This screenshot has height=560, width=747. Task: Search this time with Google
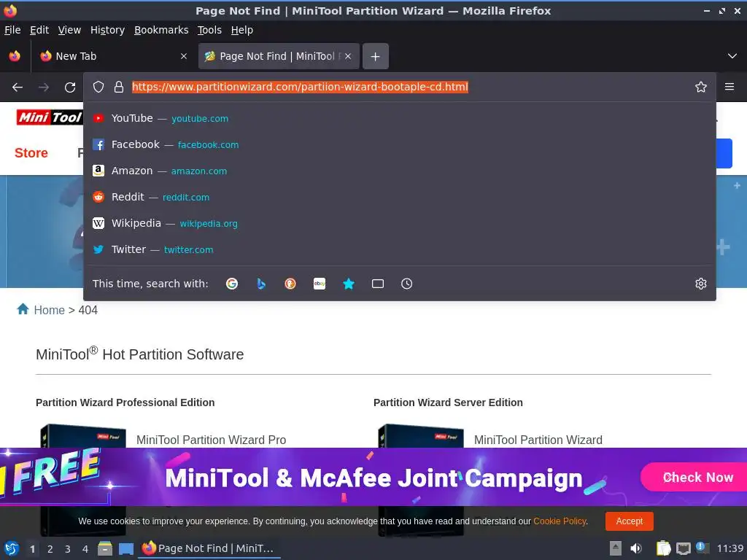click(x=232, y=284)
